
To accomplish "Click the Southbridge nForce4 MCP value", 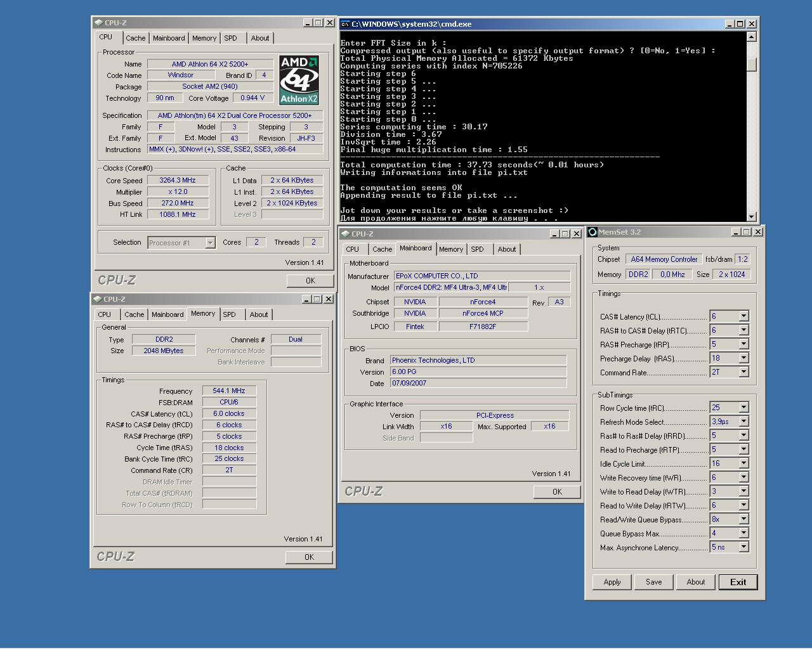I will pyautogui.click(x=483, y=313).
